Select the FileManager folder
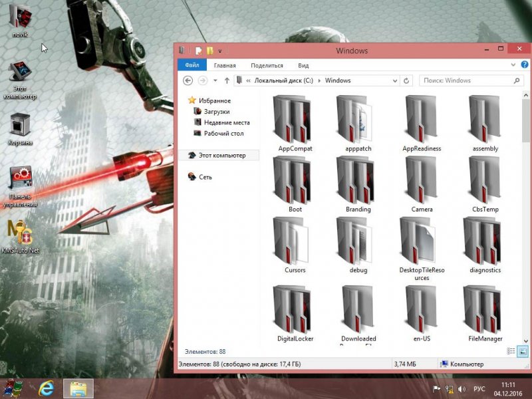The height and width of the screenshot is (399, 532). click(485, 313)
